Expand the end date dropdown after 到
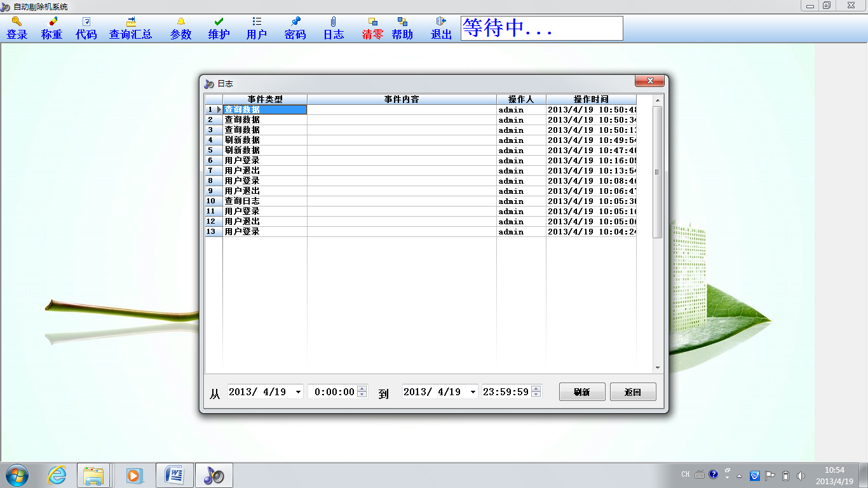868x488 pixels. [472, 392]
